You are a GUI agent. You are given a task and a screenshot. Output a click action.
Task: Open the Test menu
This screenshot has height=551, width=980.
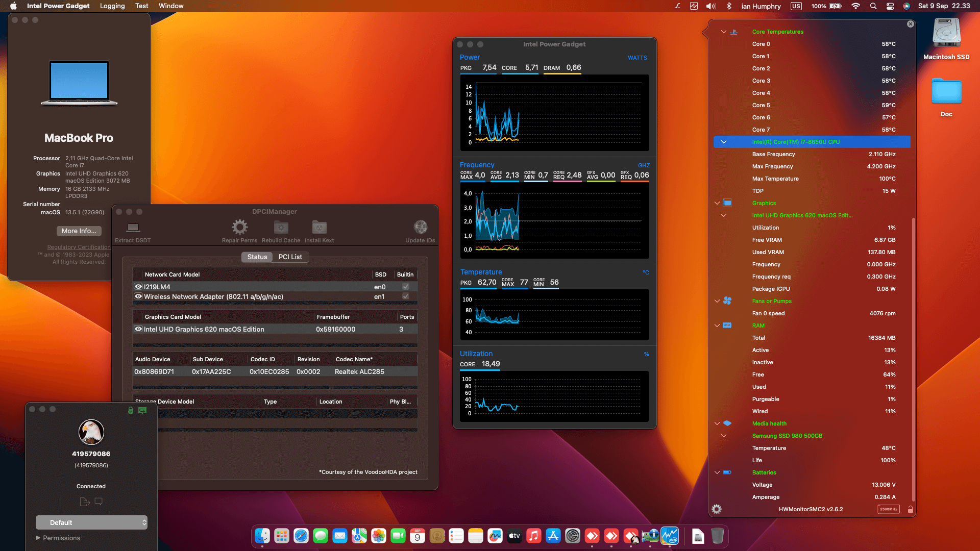tap(141, 6)
